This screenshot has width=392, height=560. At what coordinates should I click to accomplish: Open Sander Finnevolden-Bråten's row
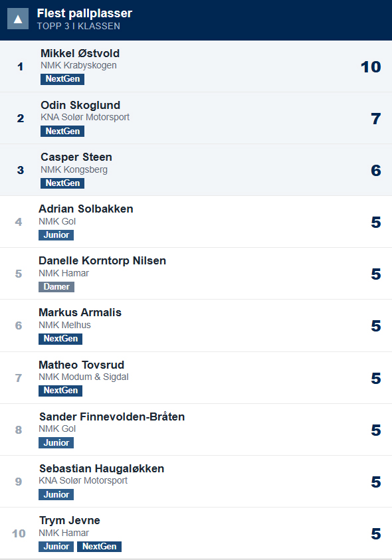[x=196, y=430]
